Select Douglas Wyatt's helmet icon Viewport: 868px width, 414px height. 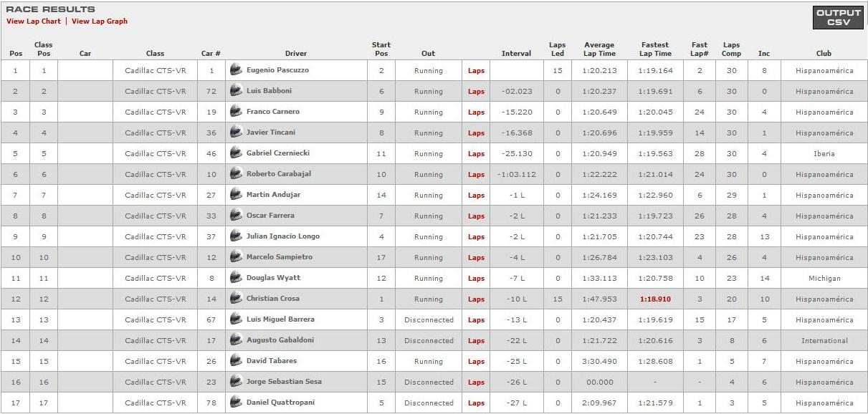(x=236, y=278)
